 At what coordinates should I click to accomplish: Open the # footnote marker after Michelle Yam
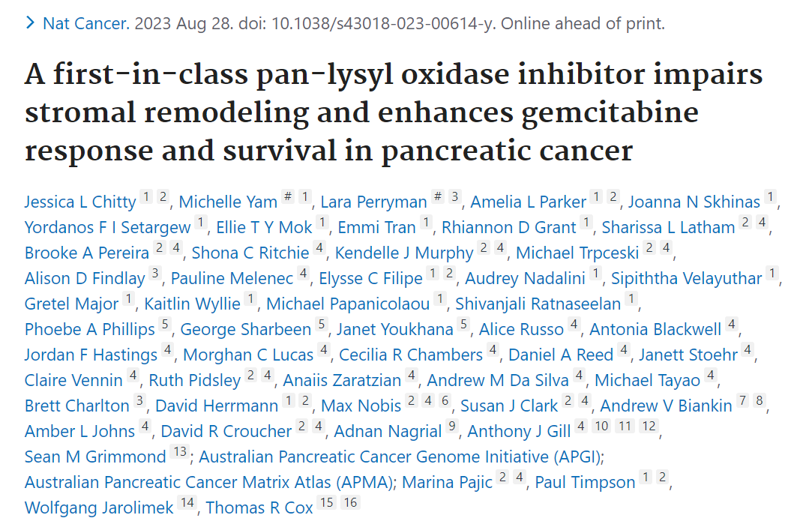[x=289, y=197]
